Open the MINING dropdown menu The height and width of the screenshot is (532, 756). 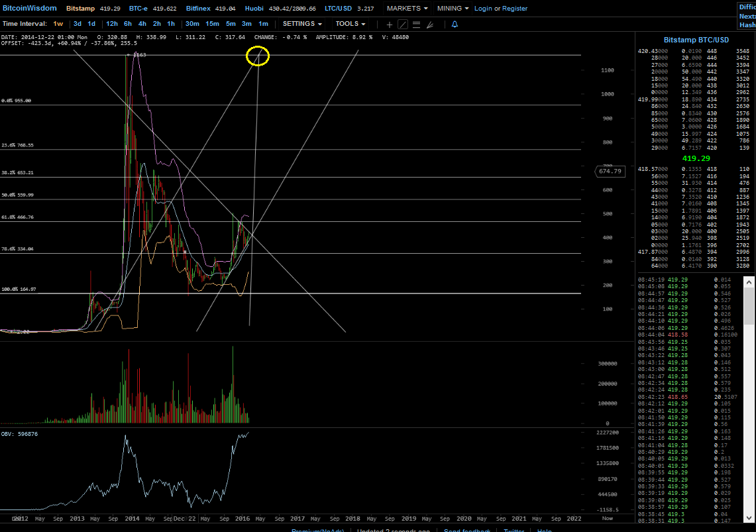click(453, 8)
